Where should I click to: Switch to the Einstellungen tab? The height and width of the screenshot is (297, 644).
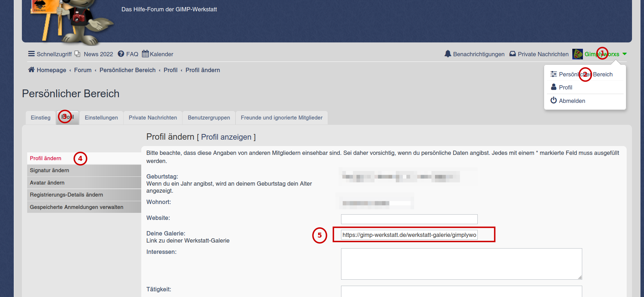click(x=101, y=118)
